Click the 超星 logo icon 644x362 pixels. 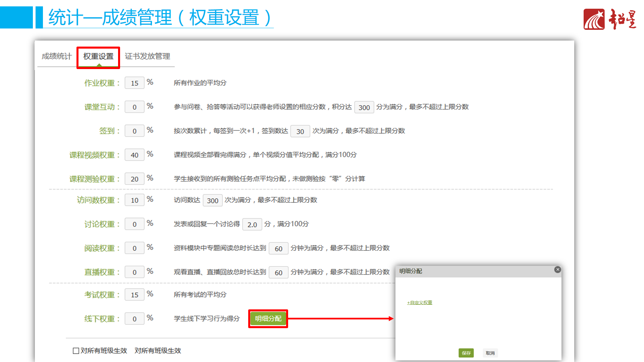pos(594,19)
